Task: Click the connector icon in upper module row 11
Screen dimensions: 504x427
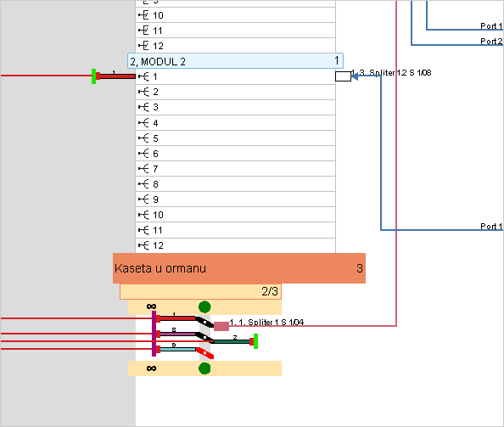Action: (x=143, y=31)
